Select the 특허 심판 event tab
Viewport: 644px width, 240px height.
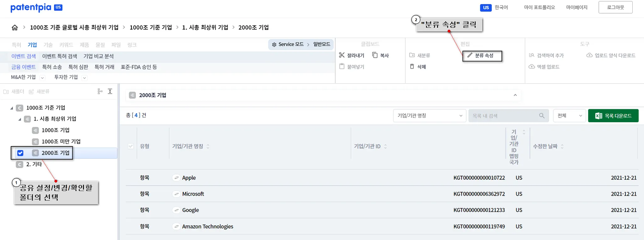[78, 67]
